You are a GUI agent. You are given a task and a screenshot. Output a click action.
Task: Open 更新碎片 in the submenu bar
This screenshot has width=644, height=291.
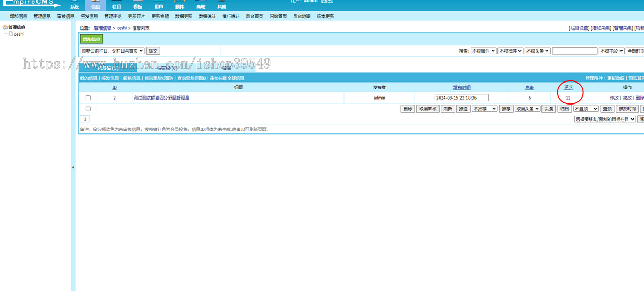(x=136, y=17)
